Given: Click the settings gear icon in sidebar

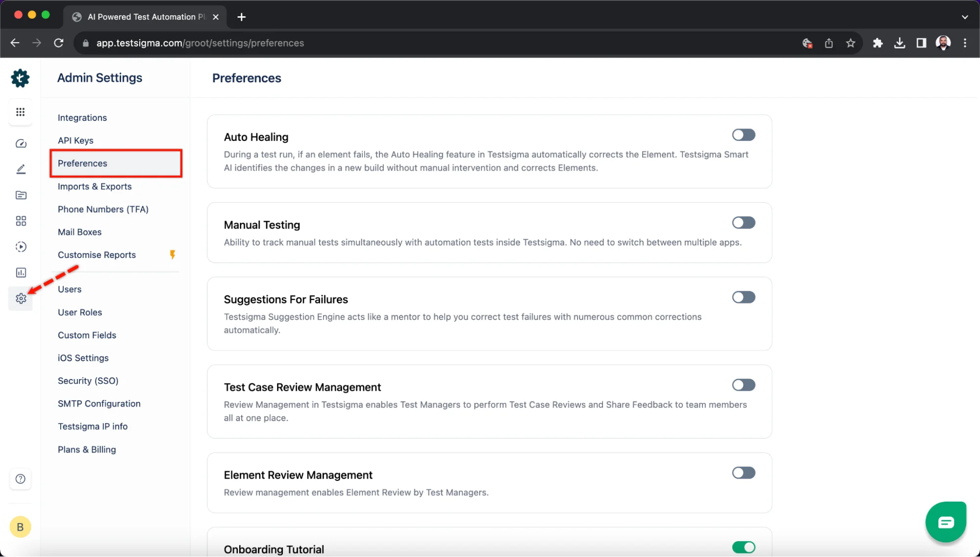Looking at the screenshot, I should (x=21, y=299).
